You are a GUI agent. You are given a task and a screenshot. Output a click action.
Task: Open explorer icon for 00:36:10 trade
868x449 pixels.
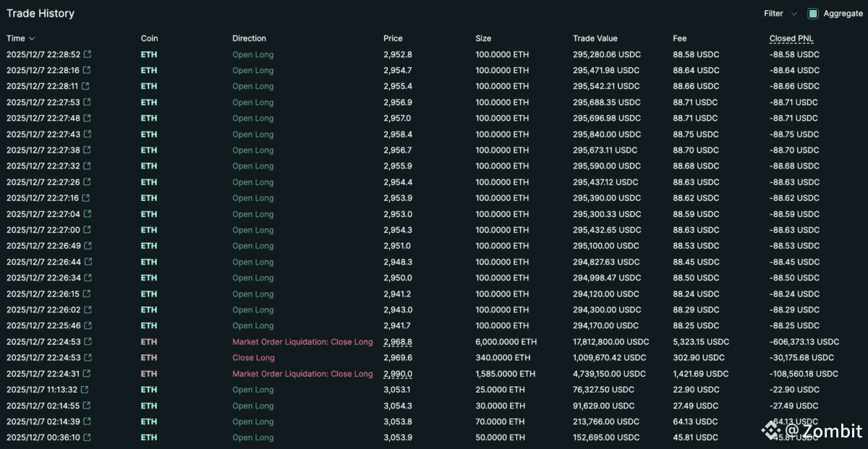pos(87,437)
